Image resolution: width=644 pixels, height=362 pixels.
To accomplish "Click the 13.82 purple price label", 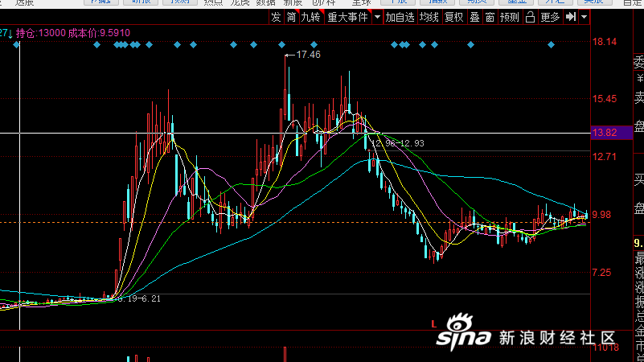I will (604, 133).
